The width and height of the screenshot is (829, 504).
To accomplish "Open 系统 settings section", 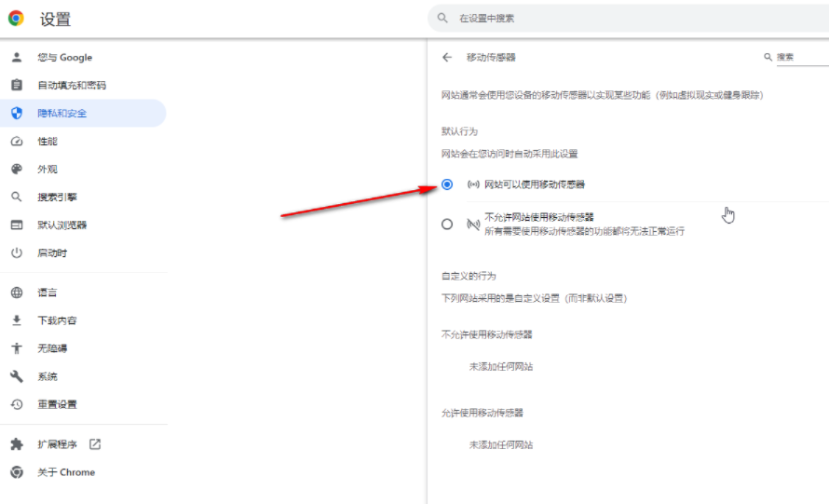I will 84,376.
